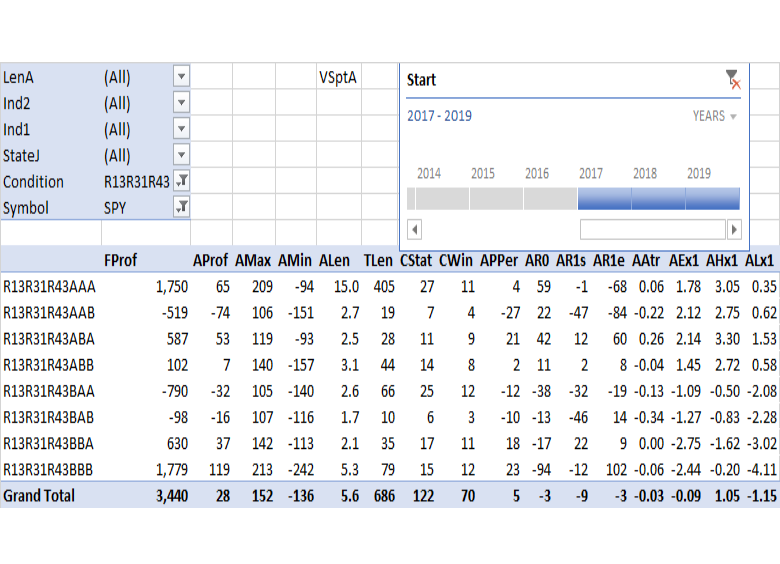The image size is (780, 564).
Task: Click the Start timeline title
Action: coord(421,80)
